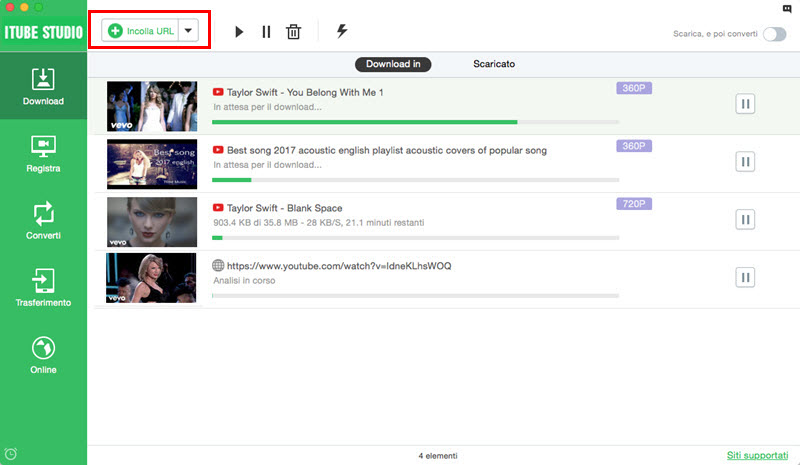
Task: Click the 903.4 KB di 35.8 MB status text
Action: point(318,223)
